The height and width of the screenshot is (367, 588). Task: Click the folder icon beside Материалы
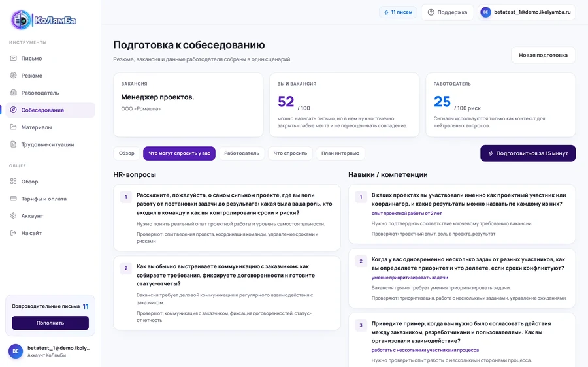pos(14,127)
